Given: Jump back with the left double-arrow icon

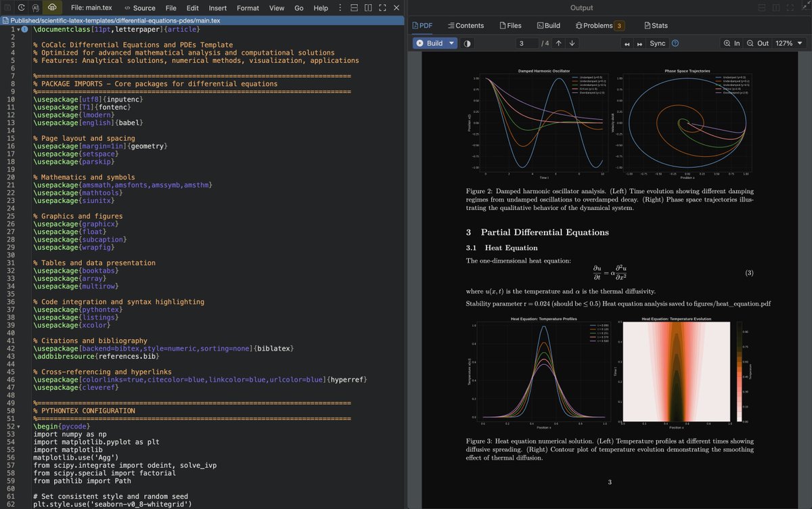Looking at the screenshot, I should point(627,43).
